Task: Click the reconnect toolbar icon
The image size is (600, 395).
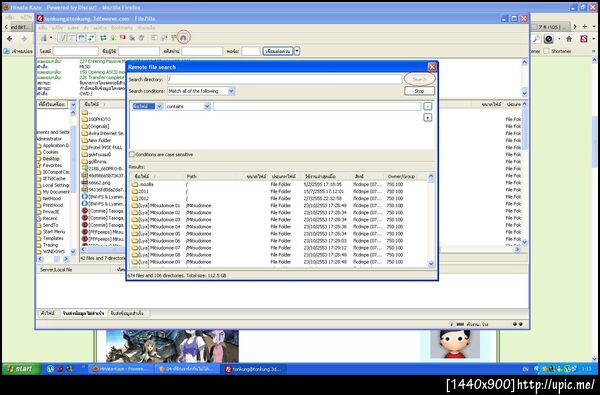Action: [141, 38]
